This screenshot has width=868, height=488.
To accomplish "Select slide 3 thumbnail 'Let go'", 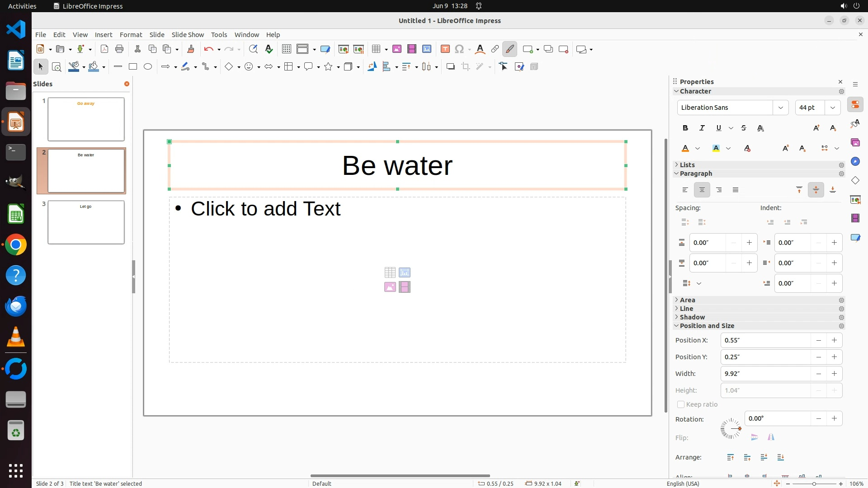I will 86,222.
